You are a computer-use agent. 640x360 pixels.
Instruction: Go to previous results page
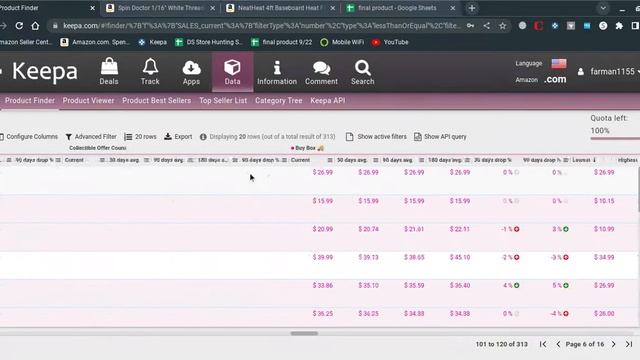tap(558, 344)
